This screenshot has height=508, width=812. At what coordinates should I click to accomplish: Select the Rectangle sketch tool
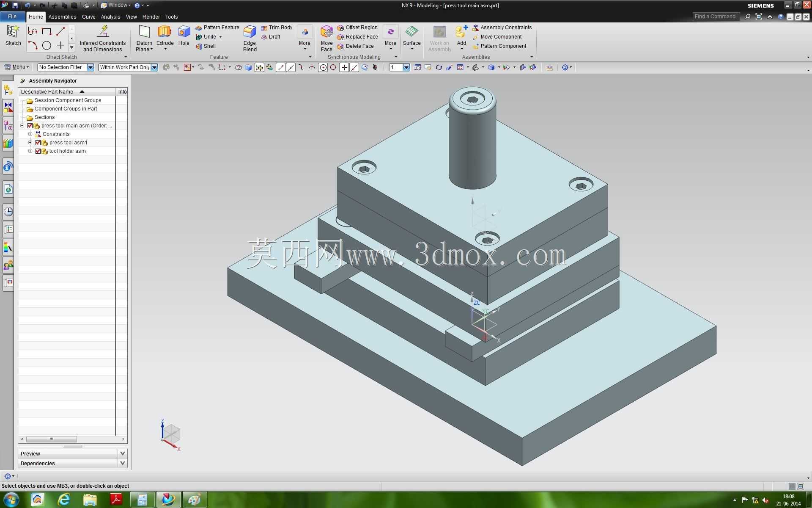coord(47,31)
